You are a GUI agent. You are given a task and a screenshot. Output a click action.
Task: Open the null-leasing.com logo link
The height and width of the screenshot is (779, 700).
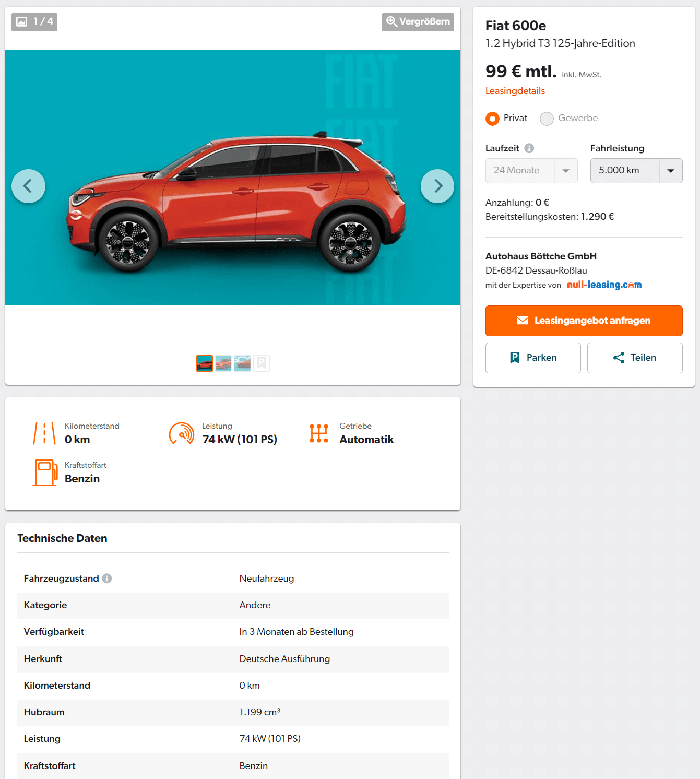tap(604, 285)
